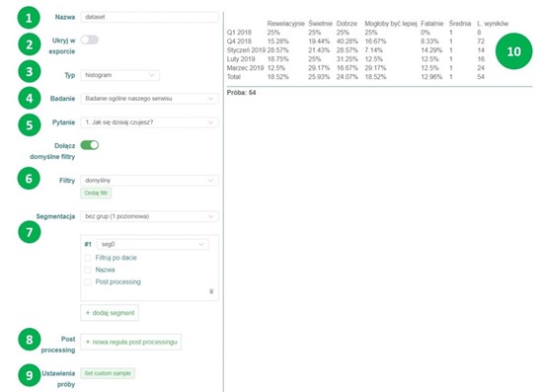Click the 72 result count cell
538x392 pixels.
(x=481, y=41)
